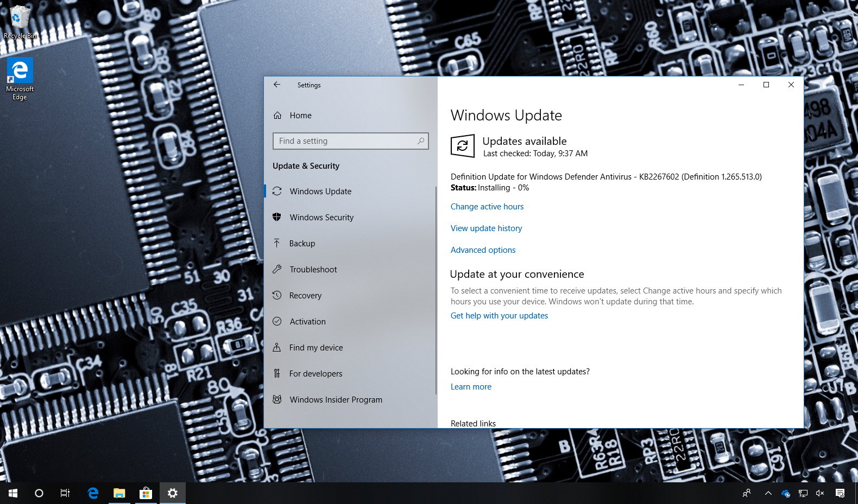Open Task View on the taskbar
The image size is (858, 504).
65,493
